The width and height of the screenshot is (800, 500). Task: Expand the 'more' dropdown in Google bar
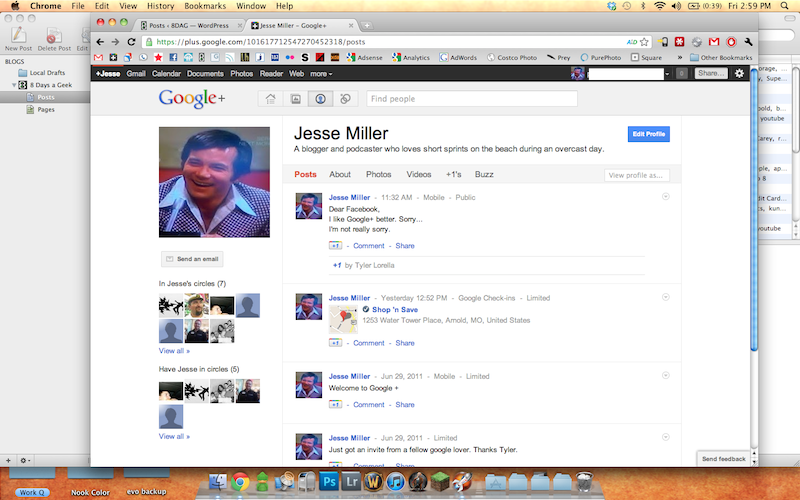[321, 73]
